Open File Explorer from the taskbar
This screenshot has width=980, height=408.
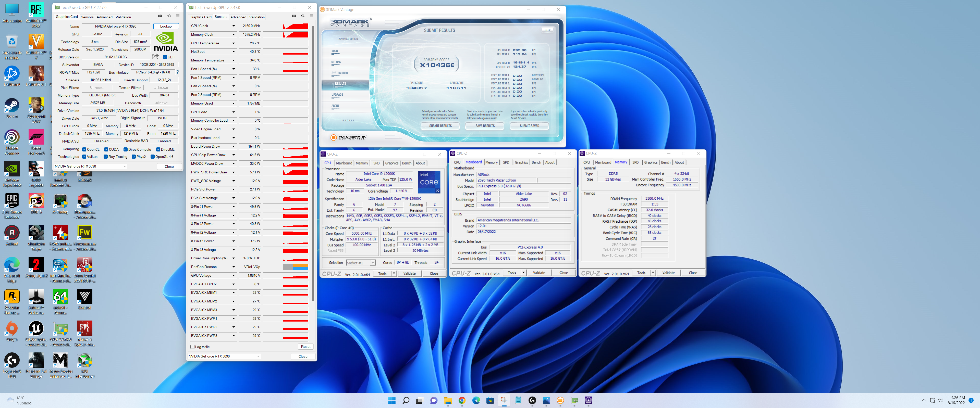448,400
